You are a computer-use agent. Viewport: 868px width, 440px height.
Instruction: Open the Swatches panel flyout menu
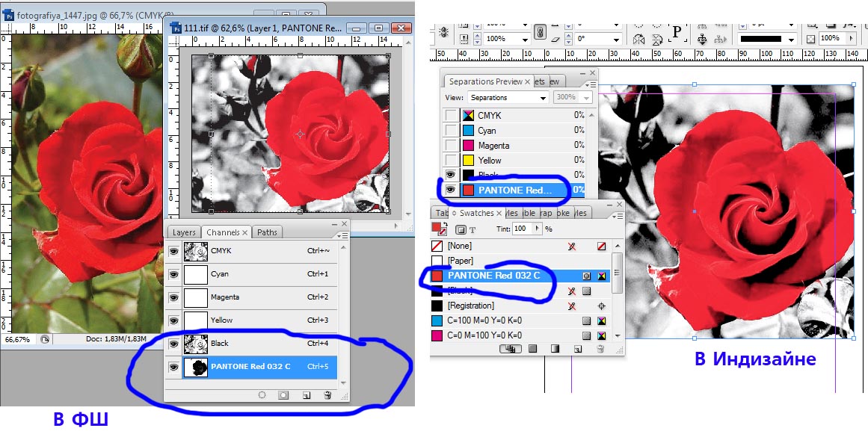coord(618,215)
